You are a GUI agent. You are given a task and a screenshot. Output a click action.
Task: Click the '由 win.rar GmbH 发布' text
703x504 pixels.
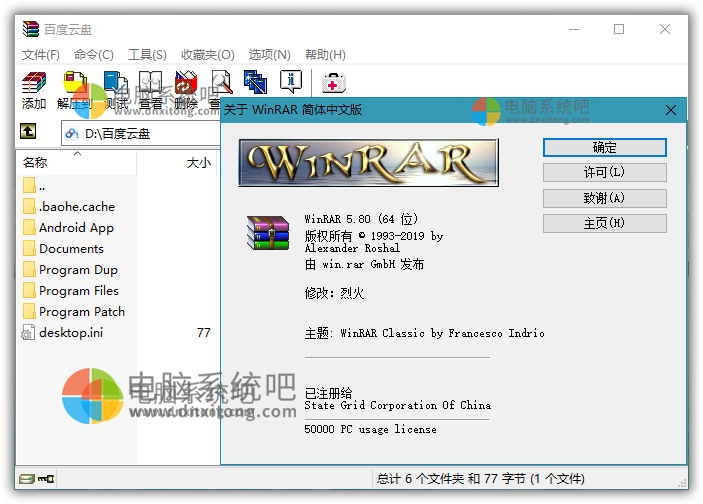click(364, 265)
